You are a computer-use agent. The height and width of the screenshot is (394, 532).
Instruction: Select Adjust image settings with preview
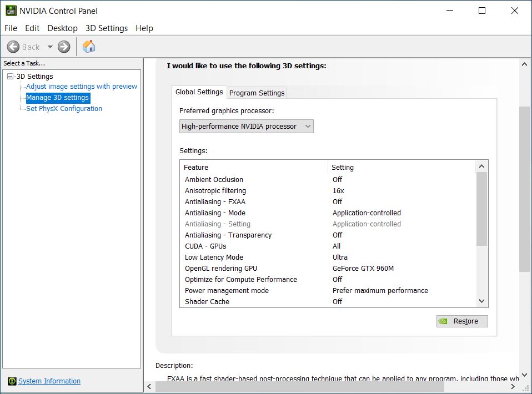point(82,87)
